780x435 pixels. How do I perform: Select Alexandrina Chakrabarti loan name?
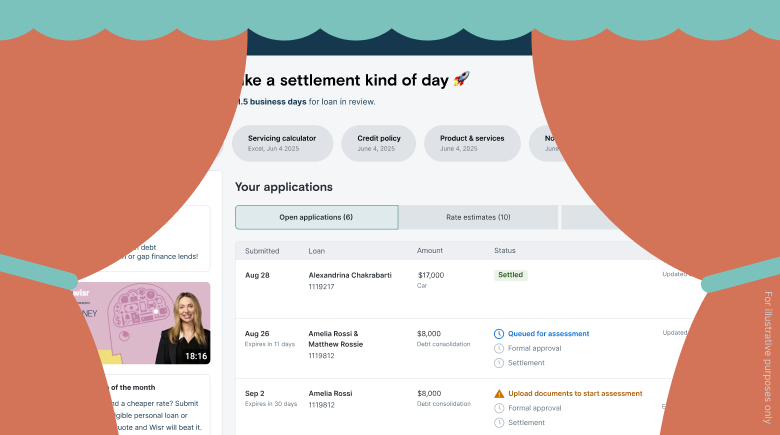click(350, 275)
